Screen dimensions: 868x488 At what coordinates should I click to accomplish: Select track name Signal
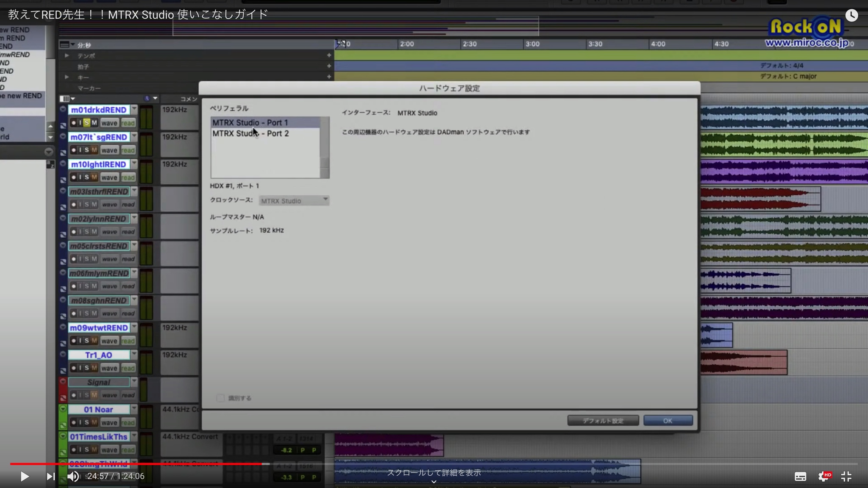click(x=99, y=382)
